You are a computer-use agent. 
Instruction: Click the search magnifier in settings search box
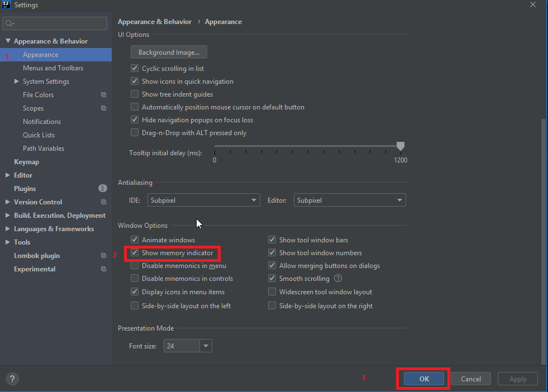(10, 23)
